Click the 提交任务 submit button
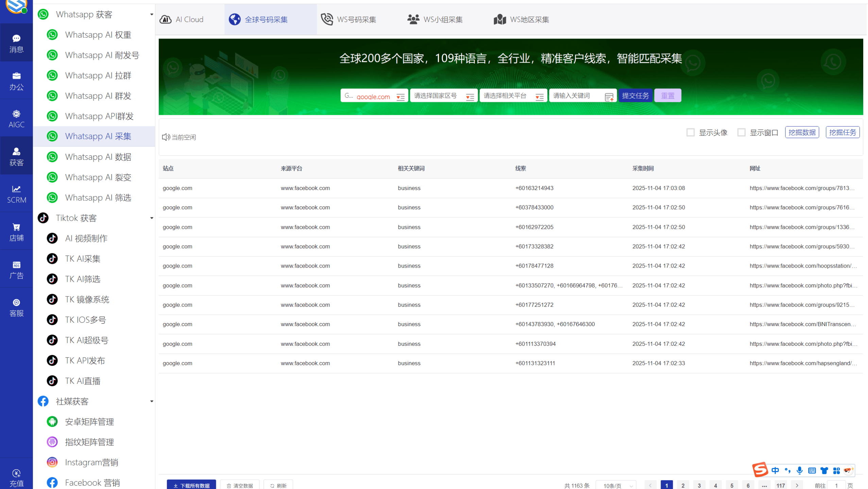The width and height of the screenshot is (868, 489). coord(635,95)
